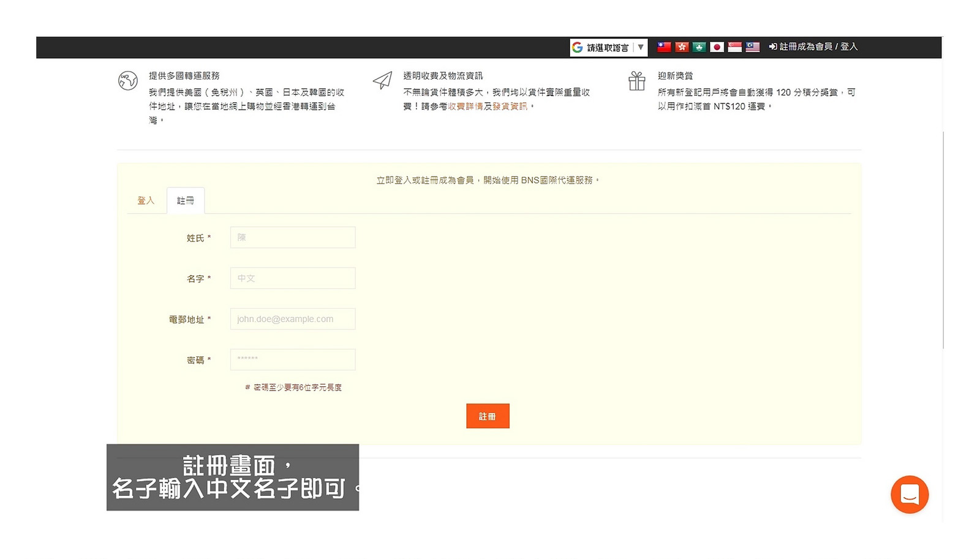Click the gift box icon

[637, 81]
